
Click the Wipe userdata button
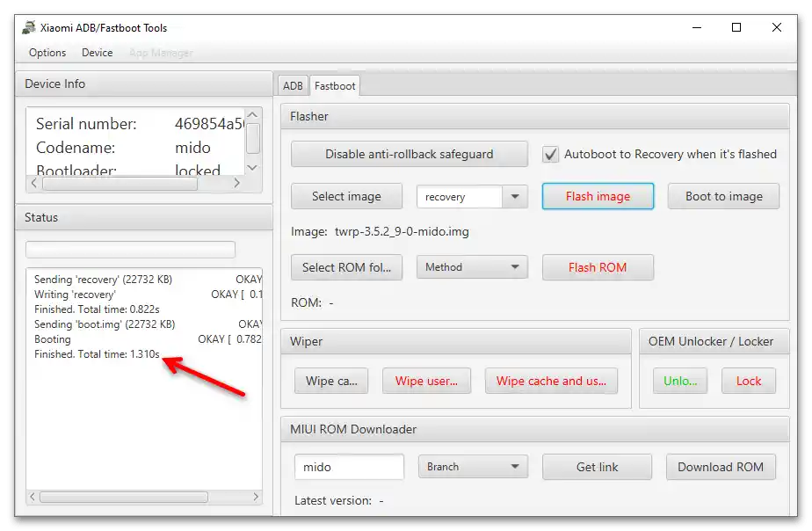coord(427,381)
